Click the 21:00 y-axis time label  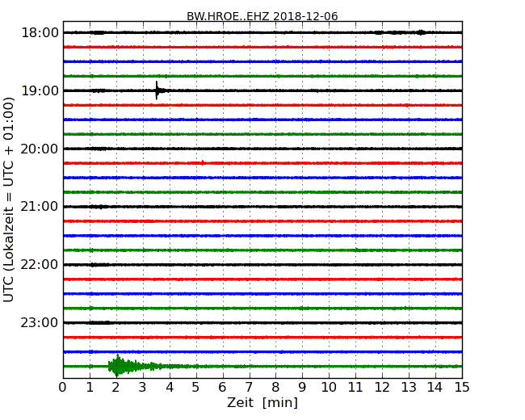(40, 207)
